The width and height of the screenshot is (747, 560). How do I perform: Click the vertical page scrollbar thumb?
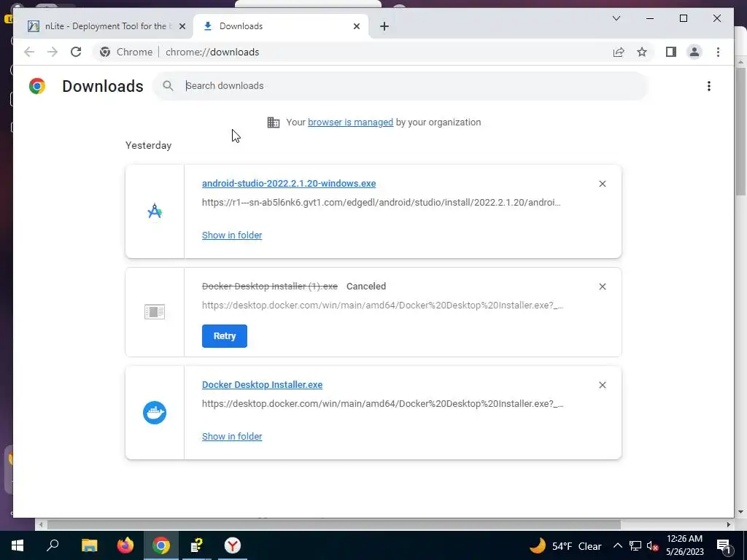click(740, 131)
